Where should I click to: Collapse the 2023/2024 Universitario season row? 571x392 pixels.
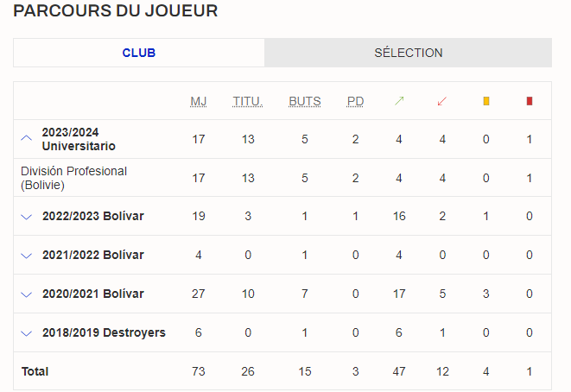point(27,139)
